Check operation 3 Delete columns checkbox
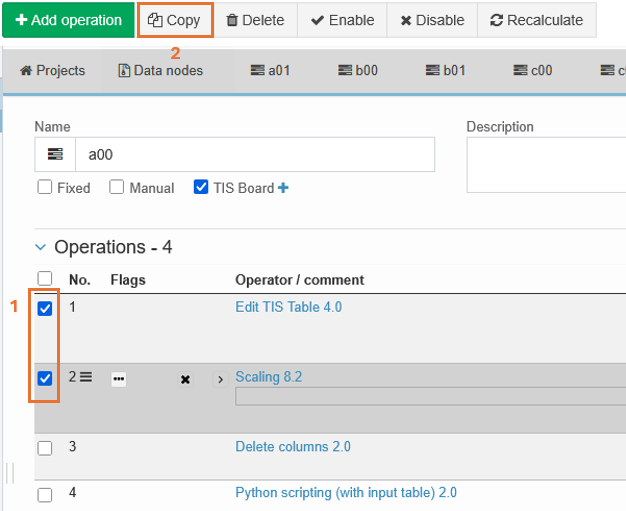 [x=45, y=448]
